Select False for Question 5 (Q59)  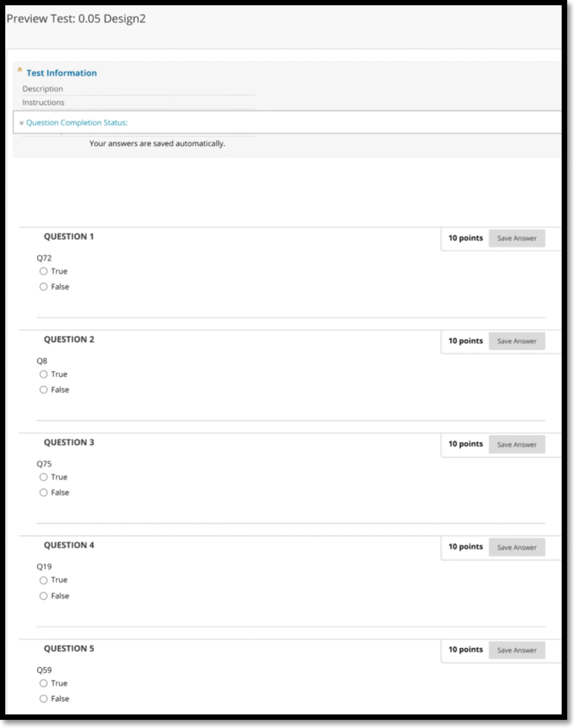[44, 699]
